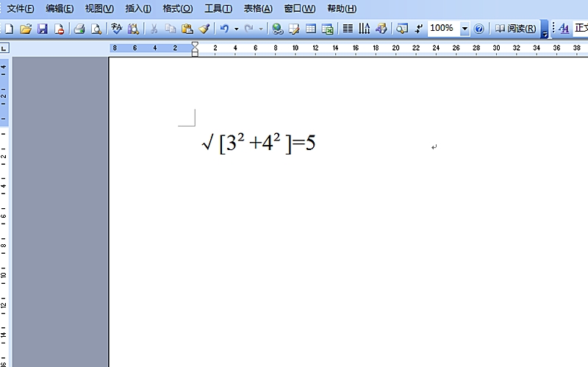
Task: Open the 文件(F) menu
Action: click(x=21, y=9)
